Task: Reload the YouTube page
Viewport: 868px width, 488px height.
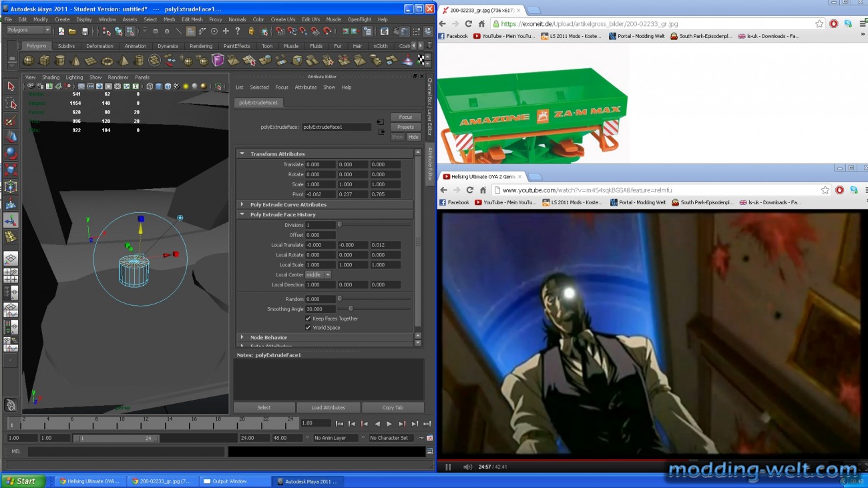Action: (x=469, y=190)
